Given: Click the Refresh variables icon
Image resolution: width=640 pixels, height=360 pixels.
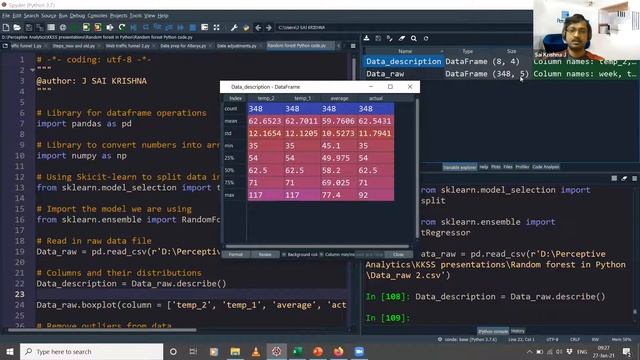Looking at the screenshot, I should 426,38.
